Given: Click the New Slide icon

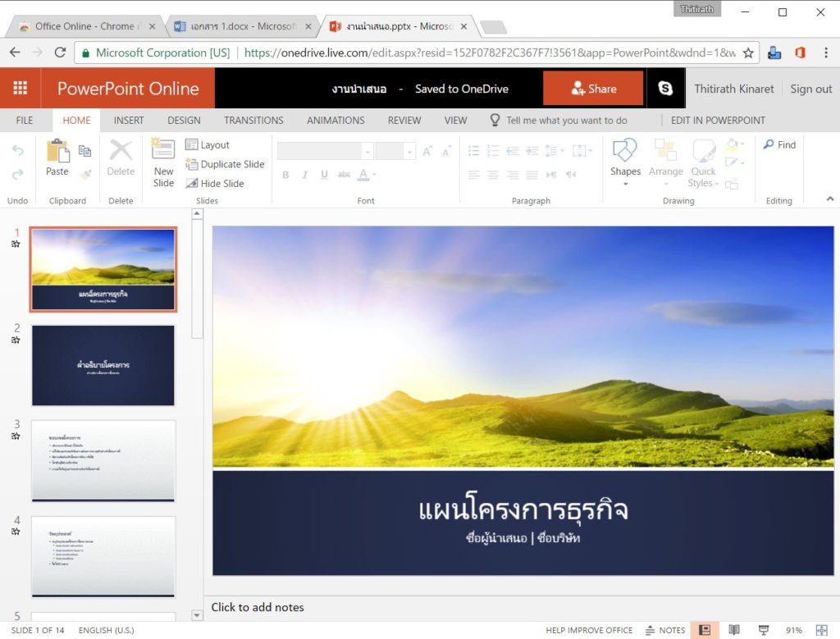Looking at the screenshot, I should pos(163,151).
